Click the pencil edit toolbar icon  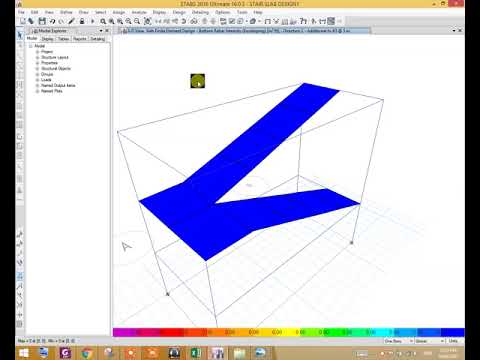click(71, 21)
